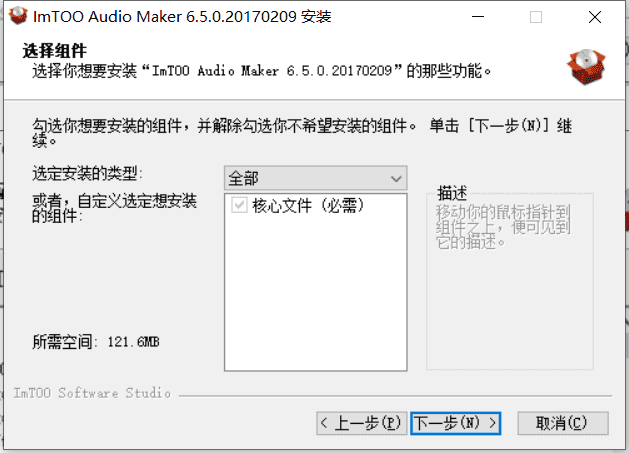The width and height of the screenshot is (629, 453).
Task: Close the installer window
Action: pos(595,17)
